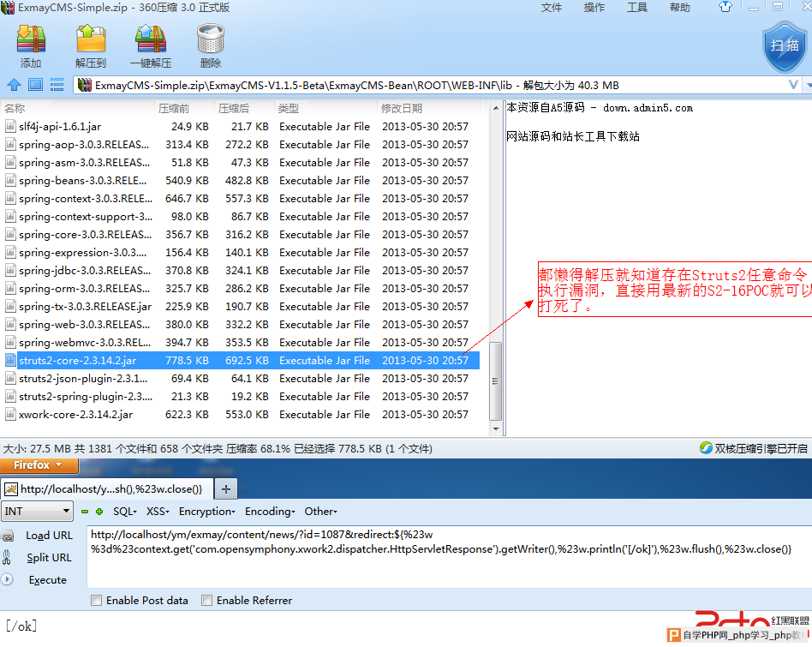This screenshot has height=647, width=812.
Task: Select the spring-tx-3.0.3.RELEASE.jar file icon
Action: [x=10, y=307]
